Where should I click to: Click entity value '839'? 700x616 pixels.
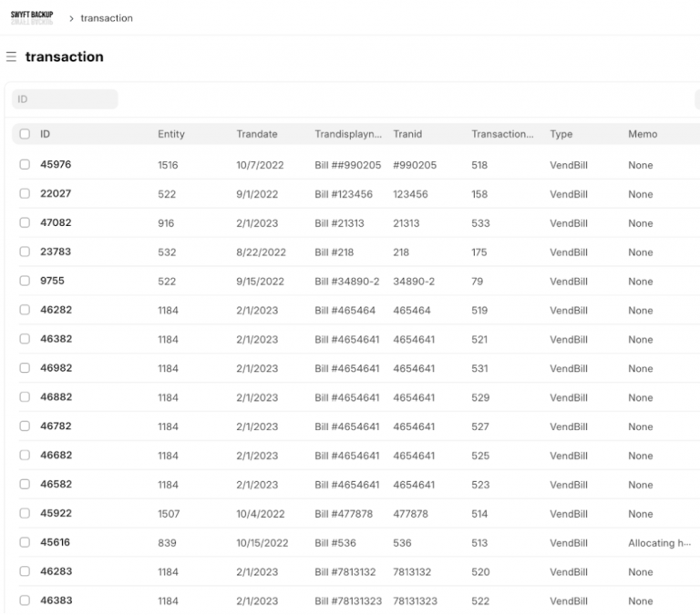167,543
